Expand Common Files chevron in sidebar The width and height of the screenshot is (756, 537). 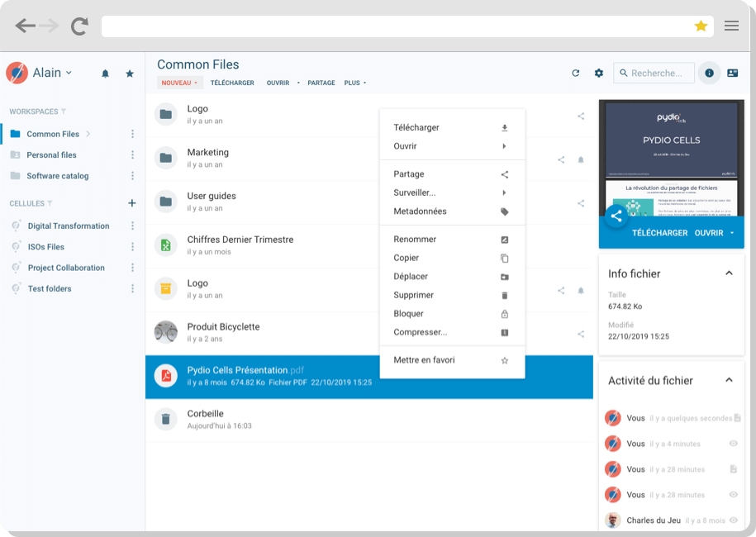click(88, 134)
